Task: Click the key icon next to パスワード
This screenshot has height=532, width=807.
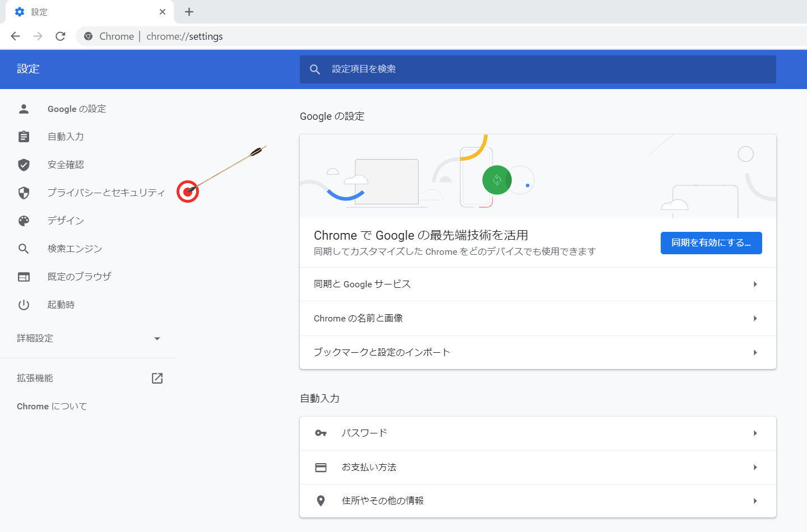Action: point(321,433)
